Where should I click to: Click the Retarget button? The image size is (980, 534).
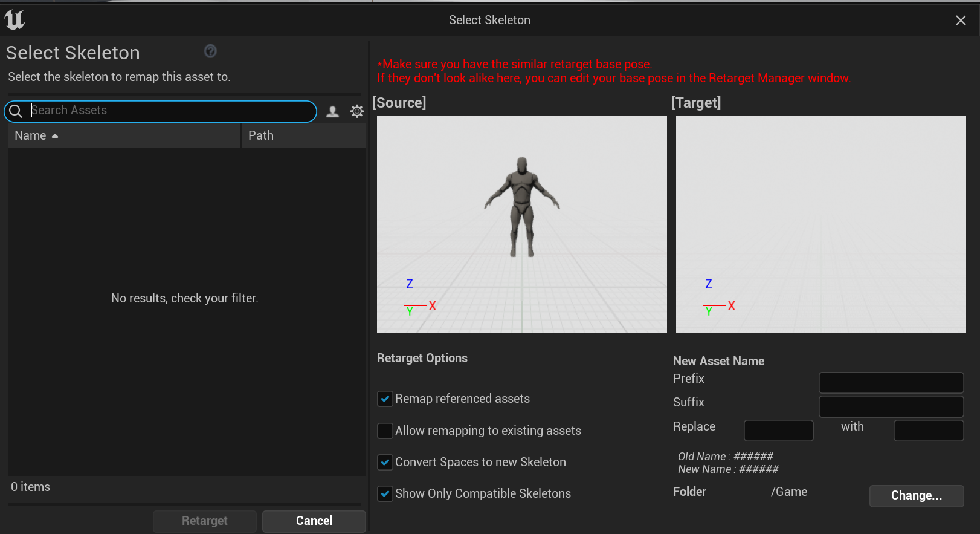pyautogui.click(x=204, y=521)
